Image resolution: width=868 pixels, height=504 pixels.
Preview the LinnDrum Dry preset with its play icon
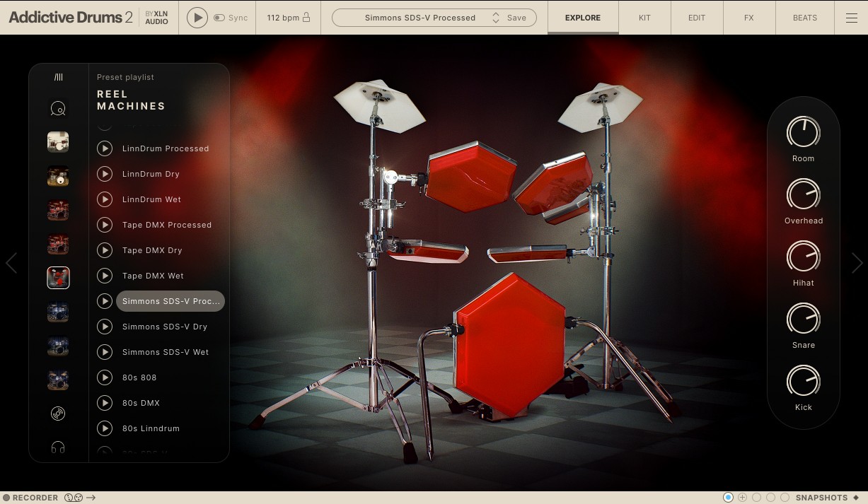105,174
